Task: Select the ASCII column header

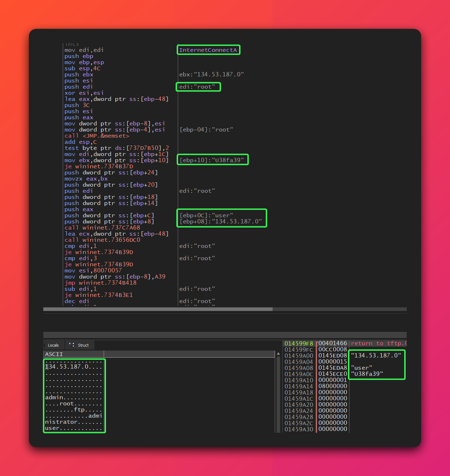Action: (x=53, y=354)
